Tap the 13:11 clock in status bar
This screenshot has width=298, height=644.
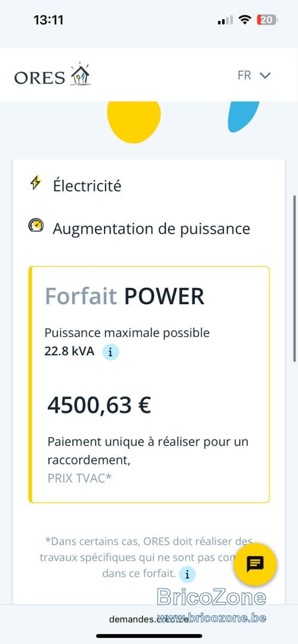(x=48, y=20)
